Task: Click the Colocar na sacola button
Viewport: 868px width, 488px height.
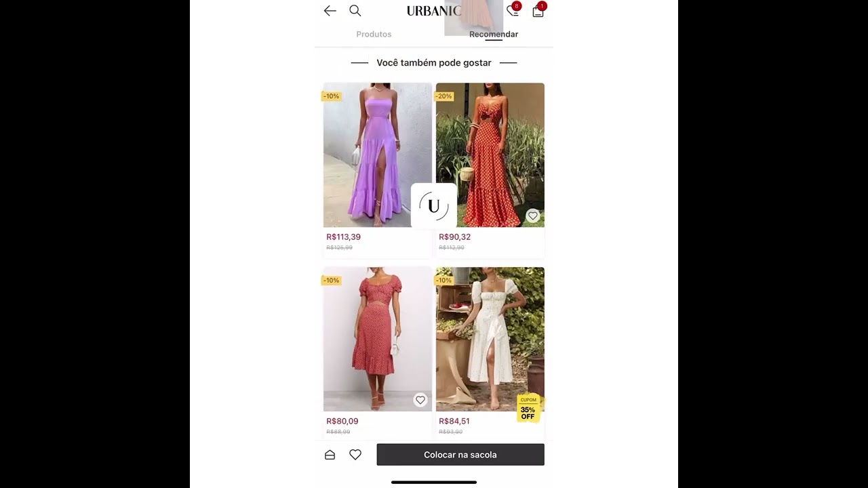Action: click(x=460, y=455)
